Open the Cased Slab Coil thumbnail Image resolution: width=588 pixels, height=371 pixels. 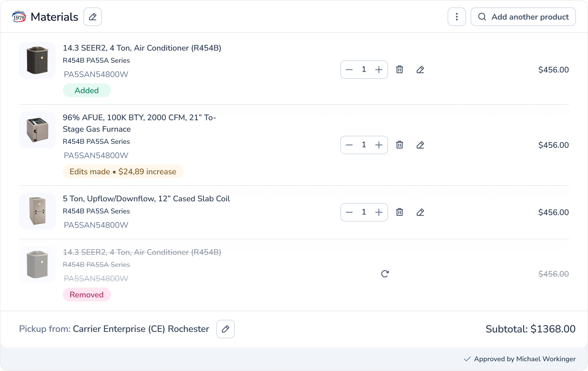[x=37, y=211]
